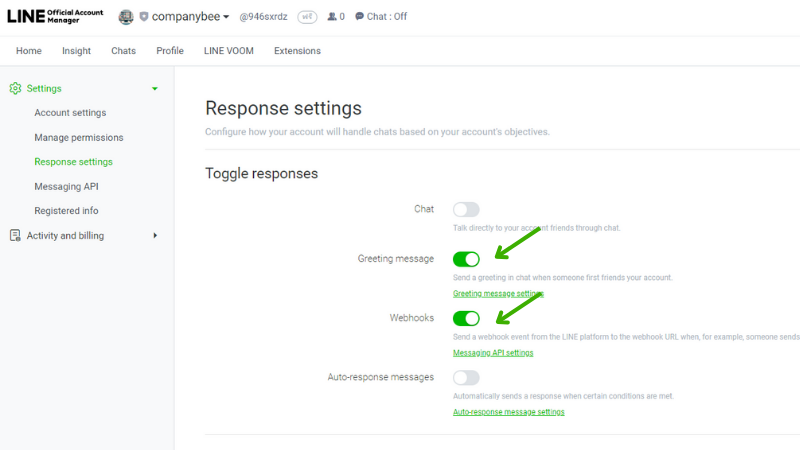Screen dimensions: 800x450
Task: Click the Chat : Off speech bubble icon
Action: [360, 16]
